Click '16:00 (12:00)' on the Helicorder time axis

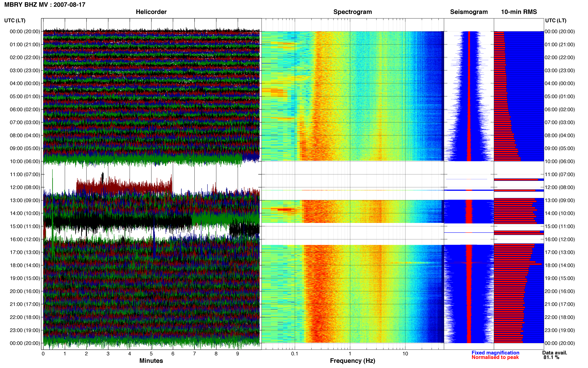[25, 239]
